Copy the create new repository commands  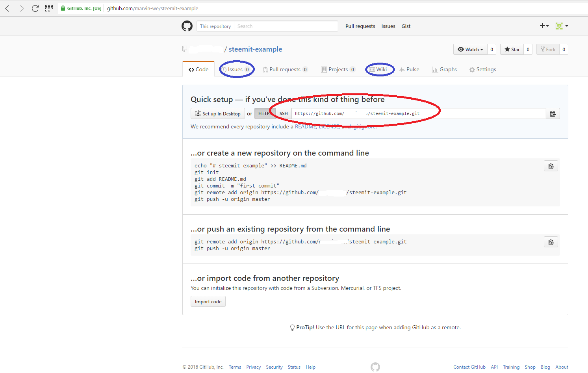point(551,166)
